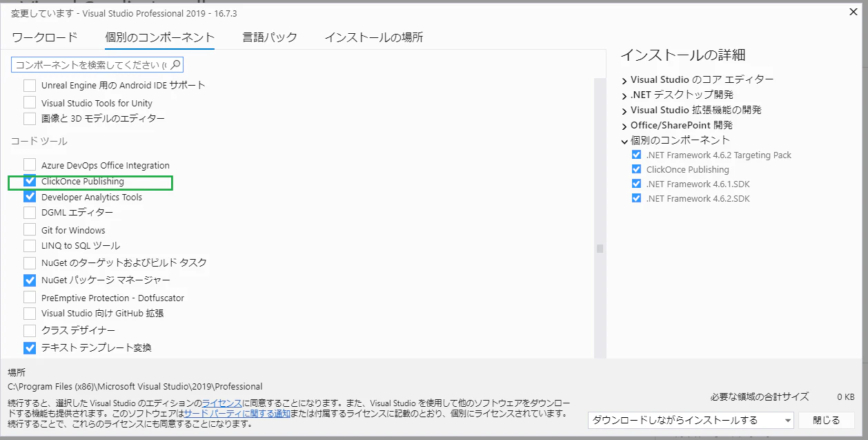Expand Visual Studio 拡張機能の開発 node

click(624, 111)
